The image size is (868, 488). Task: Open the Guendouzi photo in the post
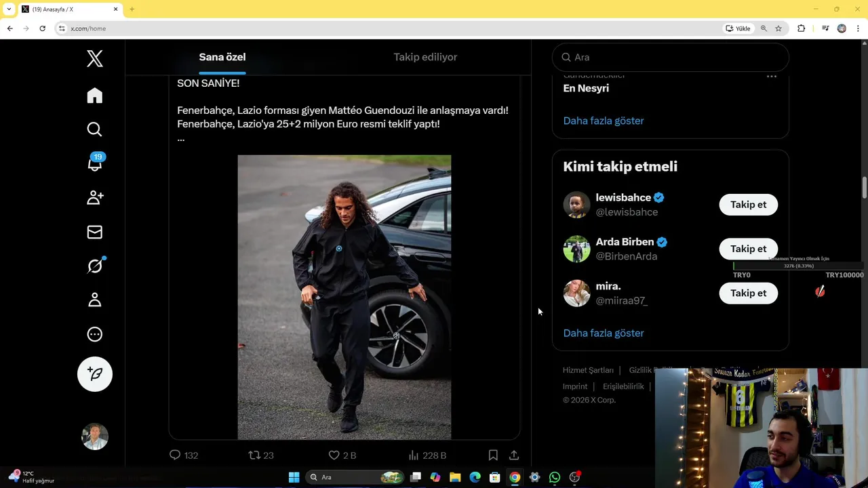tap(344, 298)
